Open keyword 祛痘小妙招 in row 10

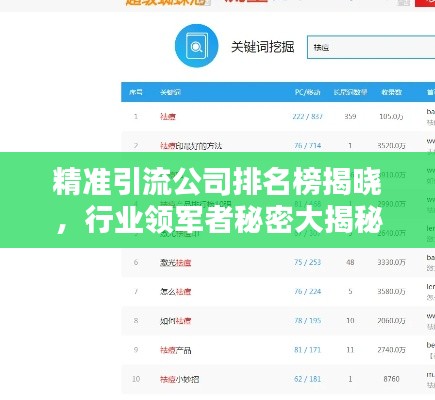click(x=179, y=379)
